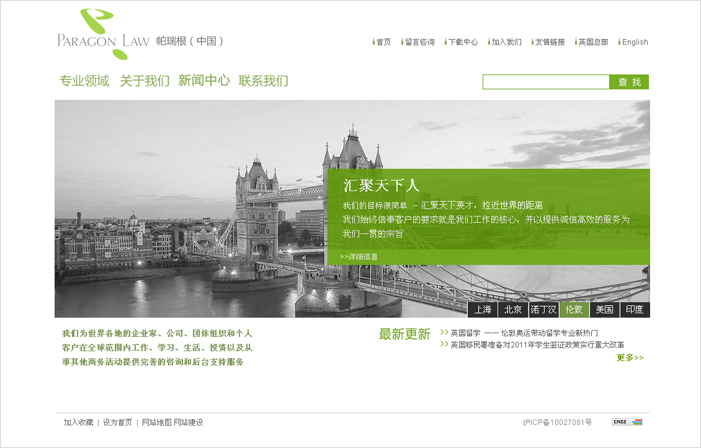Go to 下载中心 download center
The width and height of the screenshot is (701, 448).
(x=462, y=42)
